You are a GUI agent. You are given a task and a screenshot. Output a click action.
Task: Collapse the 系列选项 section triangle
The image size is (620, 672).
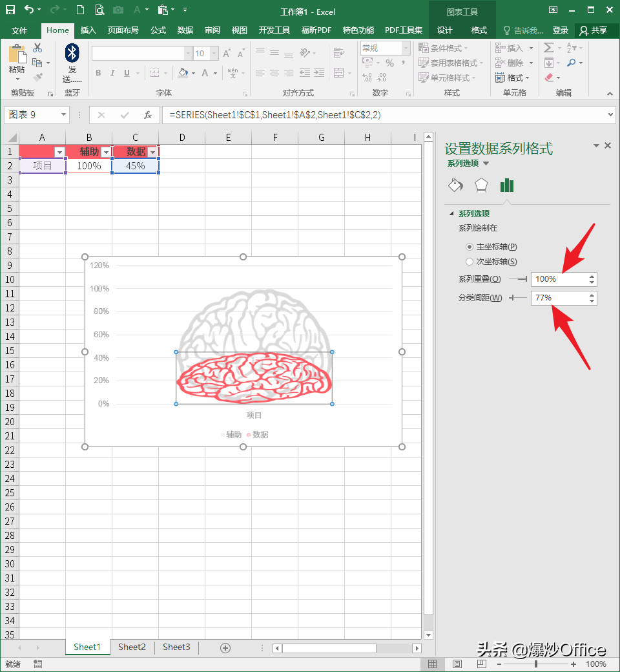point(451,213)
